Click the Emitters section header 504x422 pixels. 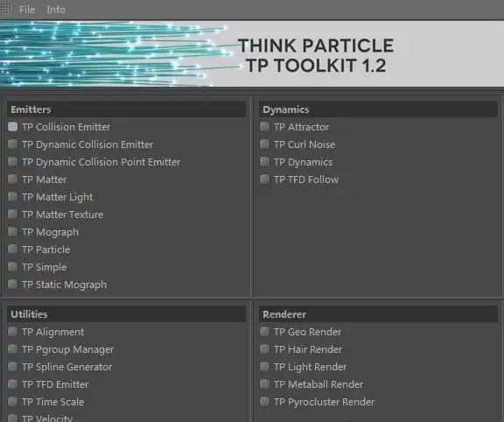point(126,109)
